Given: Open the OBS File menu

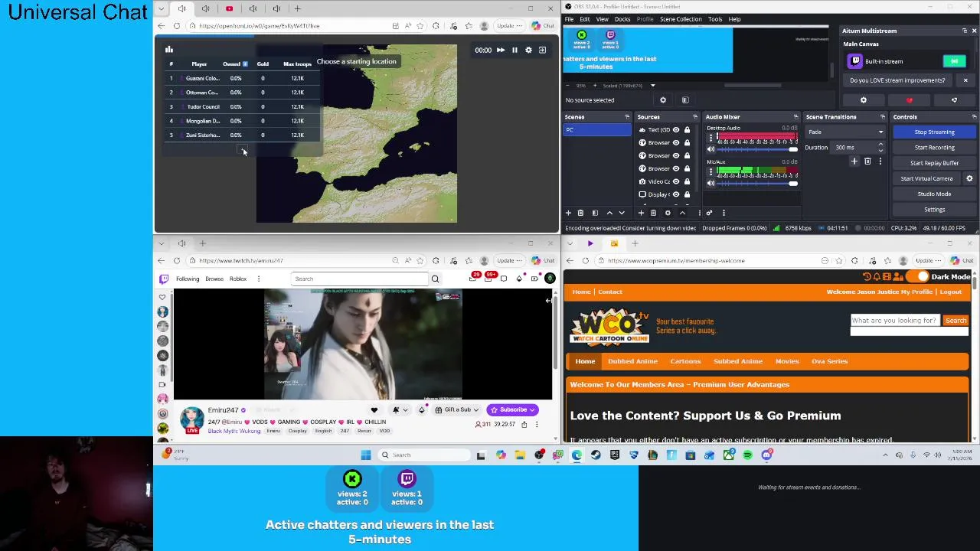Looking at the screenshot, I should [570, 19].
